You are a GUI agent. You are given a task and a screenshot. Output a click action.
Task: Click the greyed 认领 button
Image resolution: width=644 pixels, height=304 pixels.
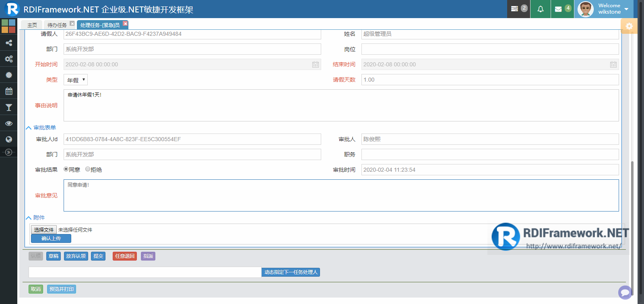pos(36,256)
